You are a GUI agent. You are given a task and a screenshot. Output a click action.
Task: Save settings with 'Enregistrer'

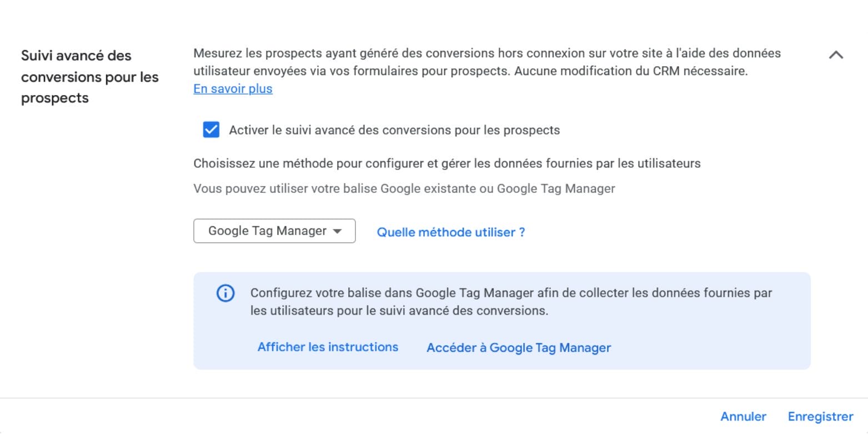click(x=820, y=417)
